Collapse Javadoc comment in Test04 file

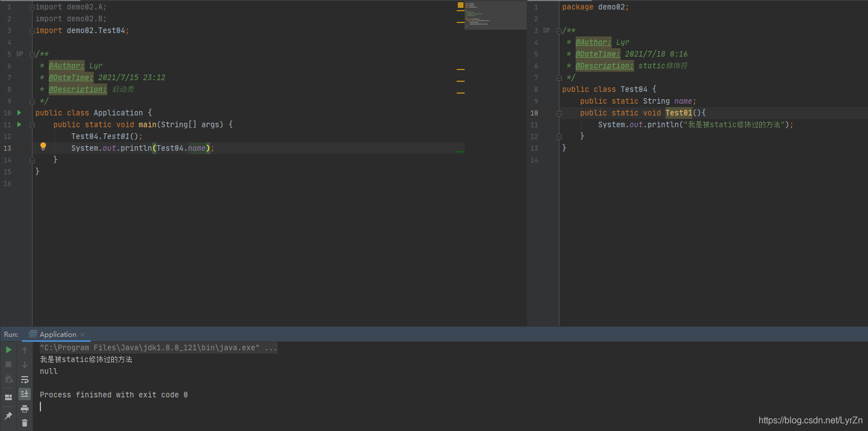point(559,30)
